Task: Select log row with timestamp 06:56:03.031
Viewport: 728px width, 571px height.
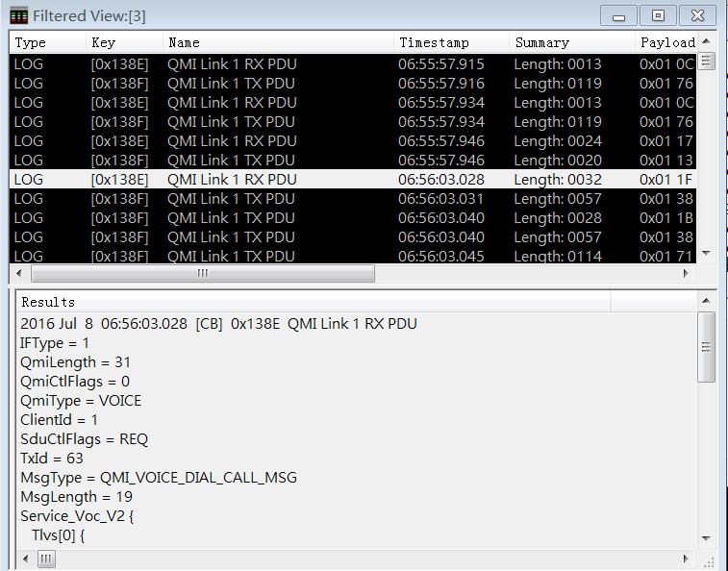Action: pos(353,199)
